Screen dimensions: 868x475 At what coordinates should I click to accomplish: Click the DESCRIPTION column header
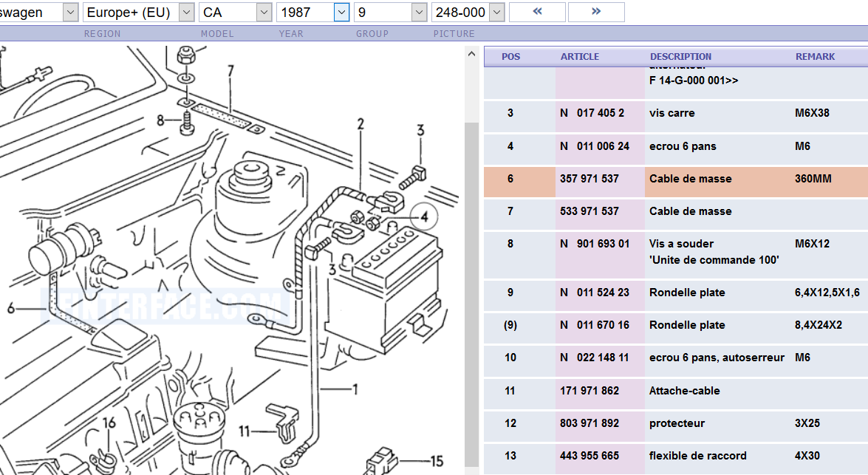coord(680,56)
